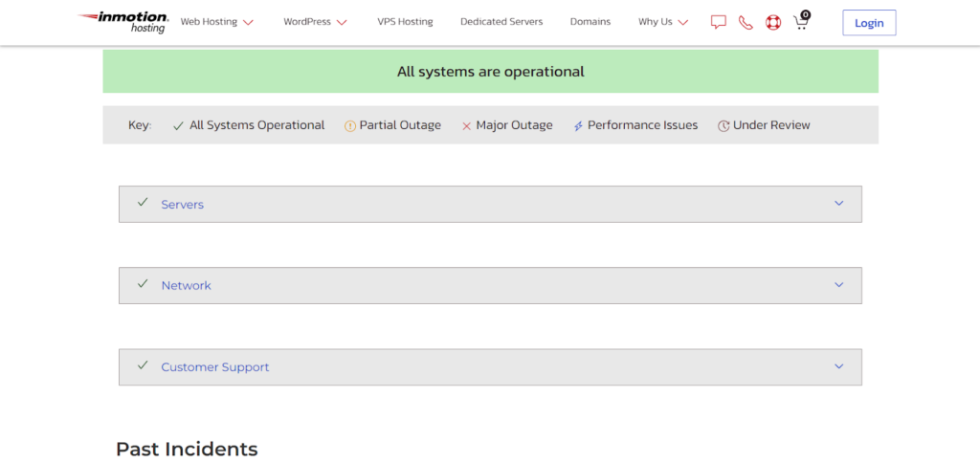Go to VPS Hosting menu item
Image resolution: width=980 pixels, height=463 pixels.
tap(404, 22)
